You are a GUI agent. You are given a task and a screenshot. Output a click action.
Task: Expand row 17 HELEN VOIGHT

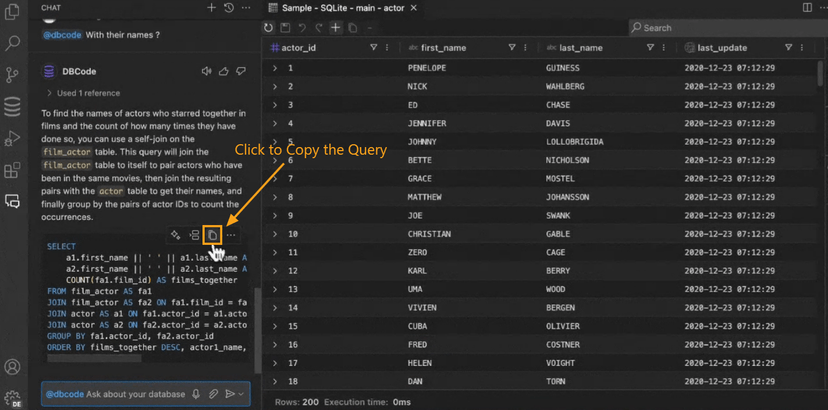tap(275, 364)
